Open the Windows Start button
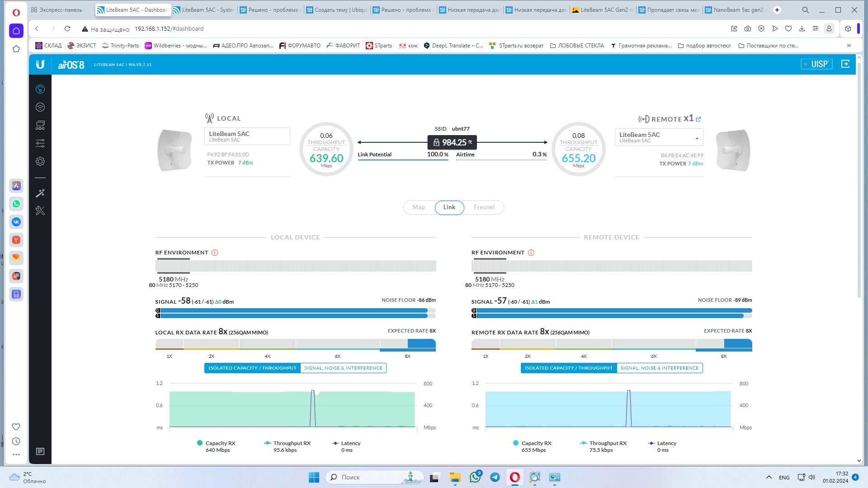 (x=314, y=477)
